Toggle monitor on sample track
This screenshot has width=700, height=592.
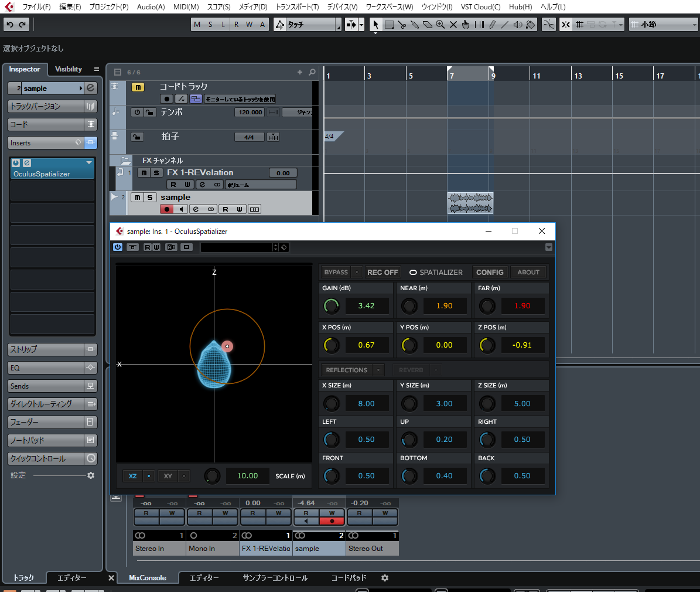point(181,209)
